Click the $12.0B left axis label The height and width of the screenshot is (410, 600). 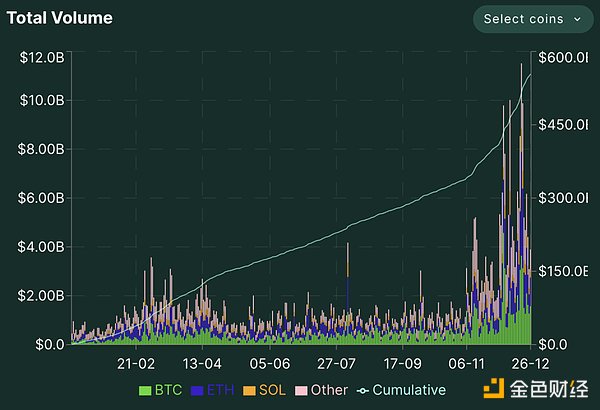pyautogui.click(x=43, y=57)
